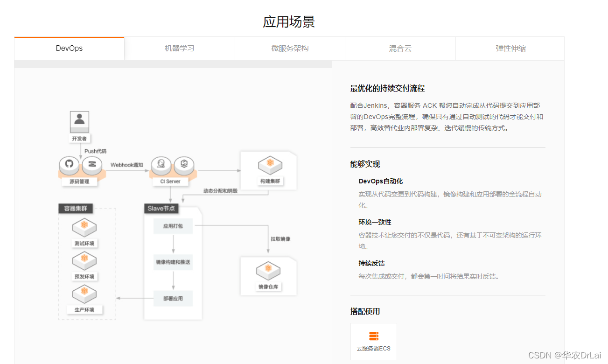Click the Webhook通知 arrow label
This screenshot has width=608, height=364.
pos(127,165)
